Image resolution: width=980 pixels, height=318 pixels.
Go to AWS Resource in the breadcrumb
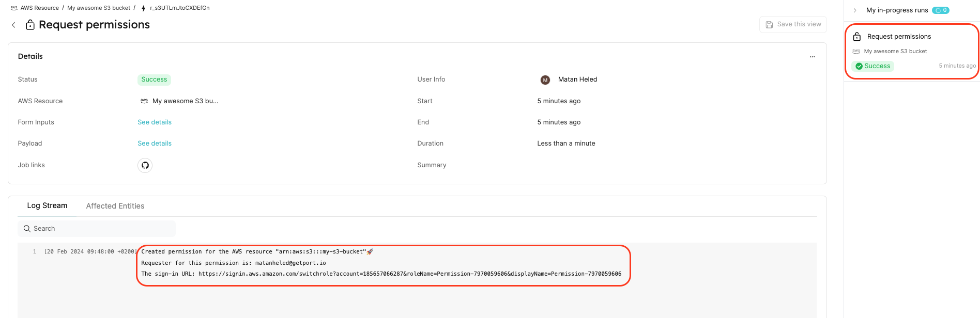point(39,8)
